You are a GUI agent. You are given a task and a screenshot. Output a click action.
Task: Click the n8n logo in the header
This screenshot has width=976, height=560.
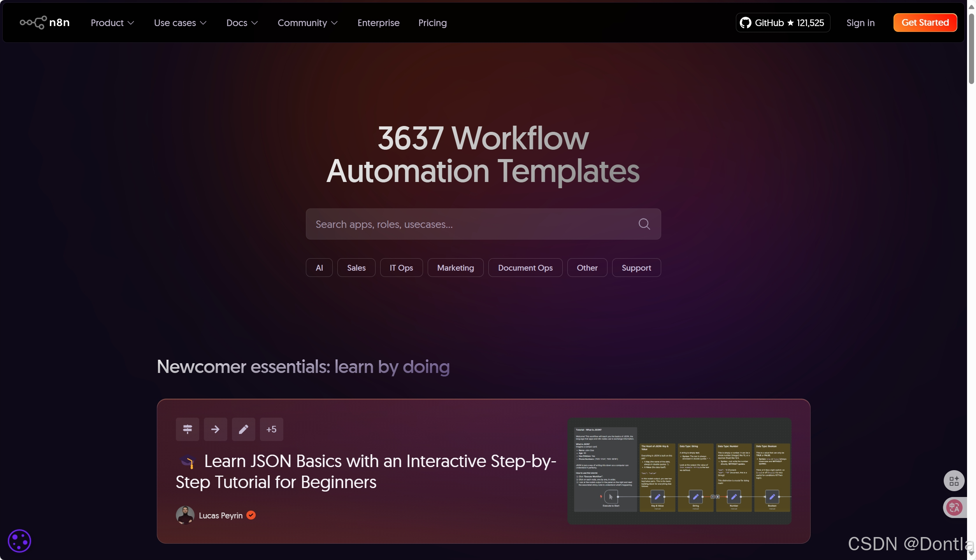(x=45, y=23)
